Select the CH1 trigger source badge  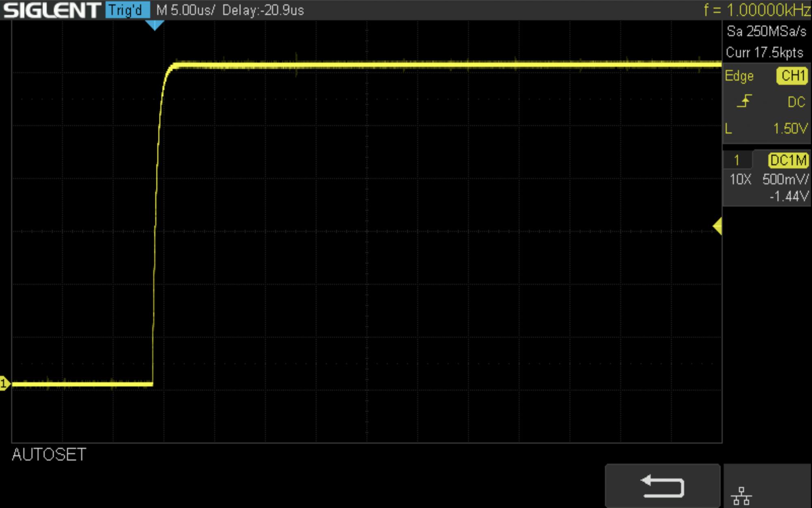coord(792,76)
